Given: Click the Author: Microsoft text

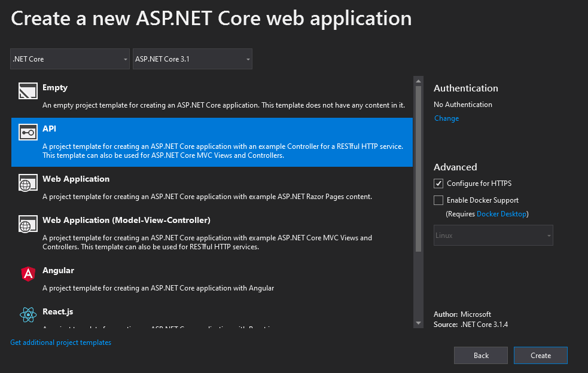Looking at the screenshot, I should (x=462, y=314).
